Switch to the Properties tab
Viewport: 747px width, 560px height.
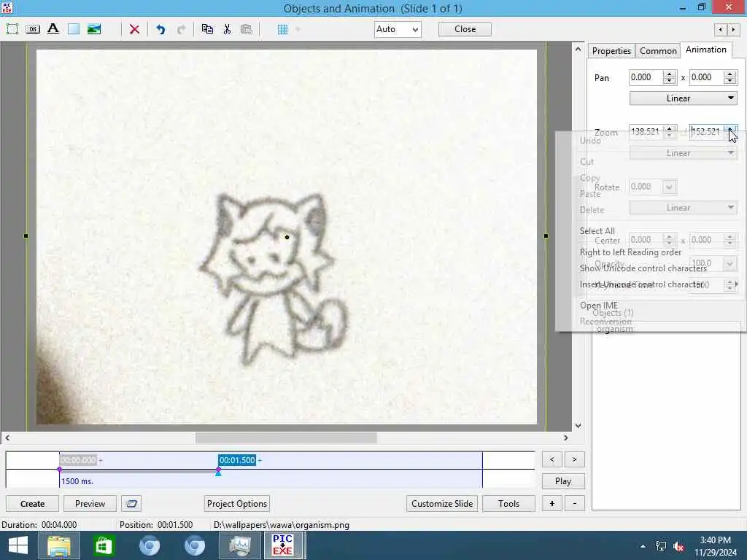pos(611,50)
